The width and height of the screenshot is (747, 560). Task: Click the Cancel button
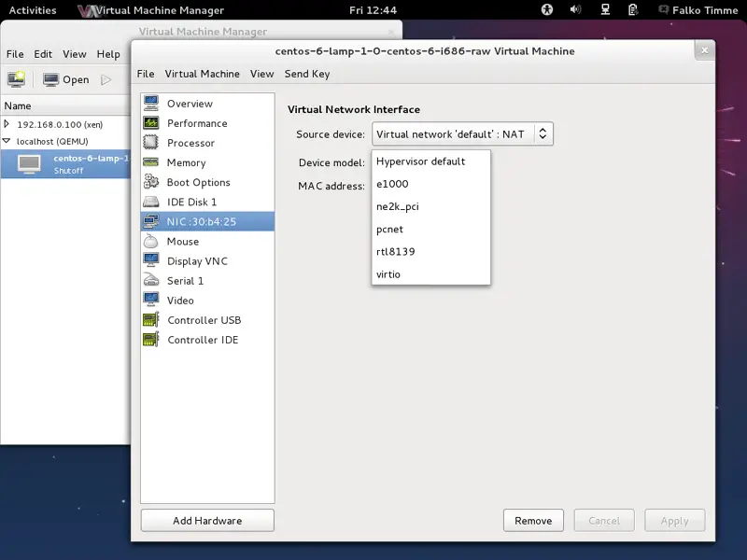click(604, 521)
